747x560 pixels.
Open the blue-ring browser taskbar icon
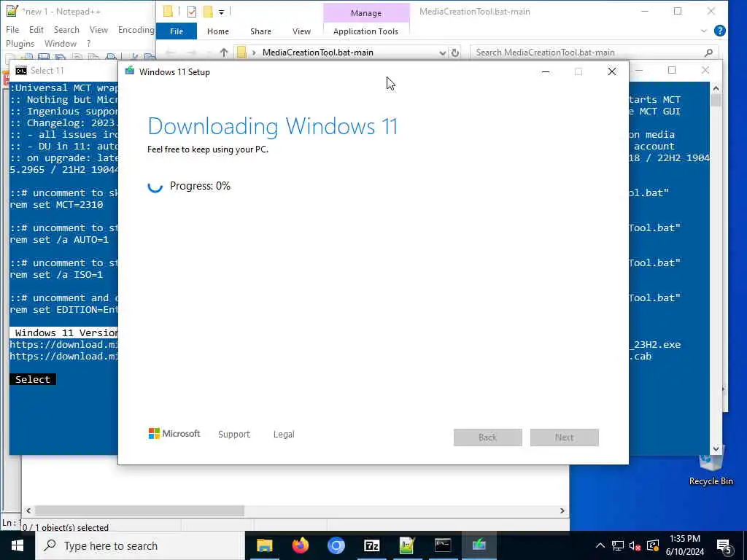click(336, 545)
